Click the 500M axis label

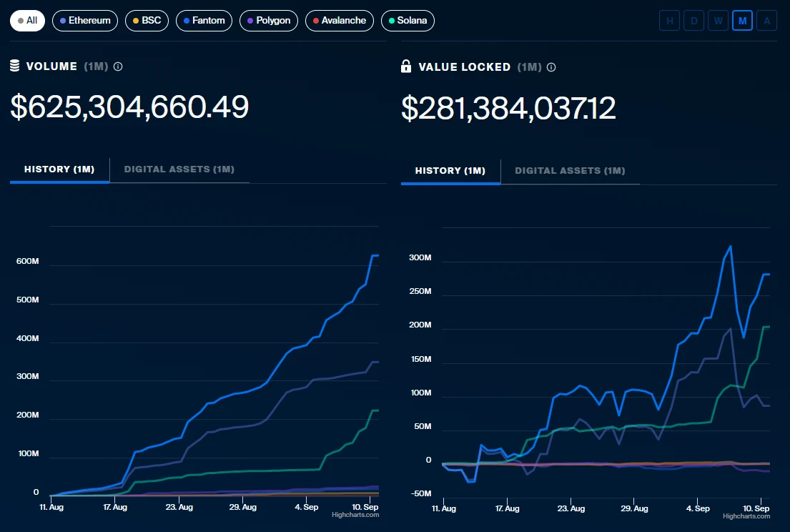[x=28, y=300]
